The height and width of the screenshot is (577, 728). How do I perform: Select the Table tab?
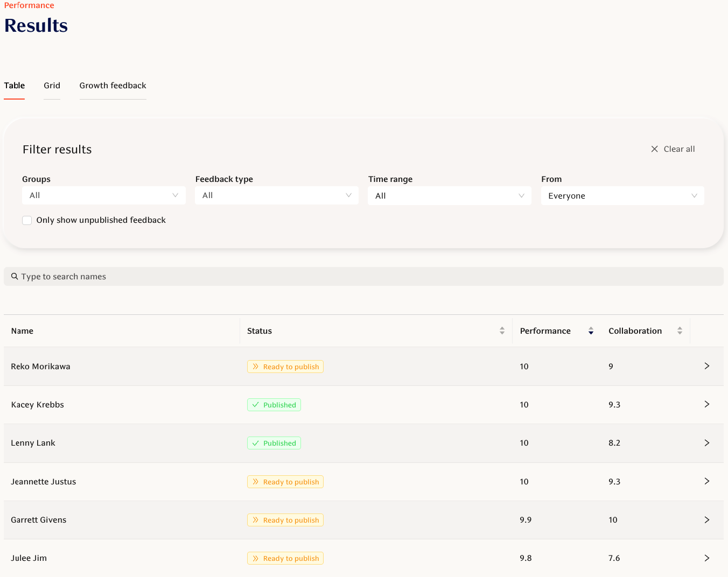coord(15,86)
